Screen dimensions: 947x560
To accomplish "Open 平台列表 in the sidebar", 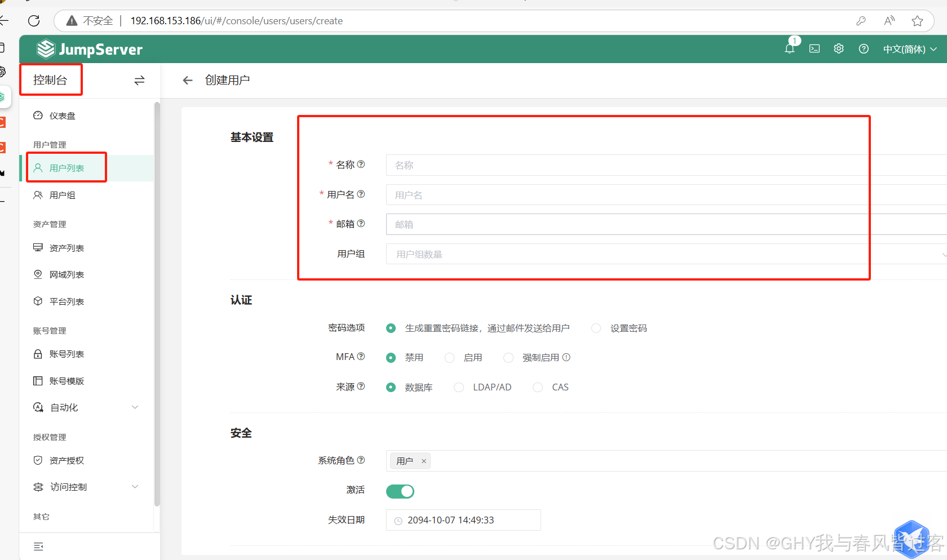I will [67, 301].
